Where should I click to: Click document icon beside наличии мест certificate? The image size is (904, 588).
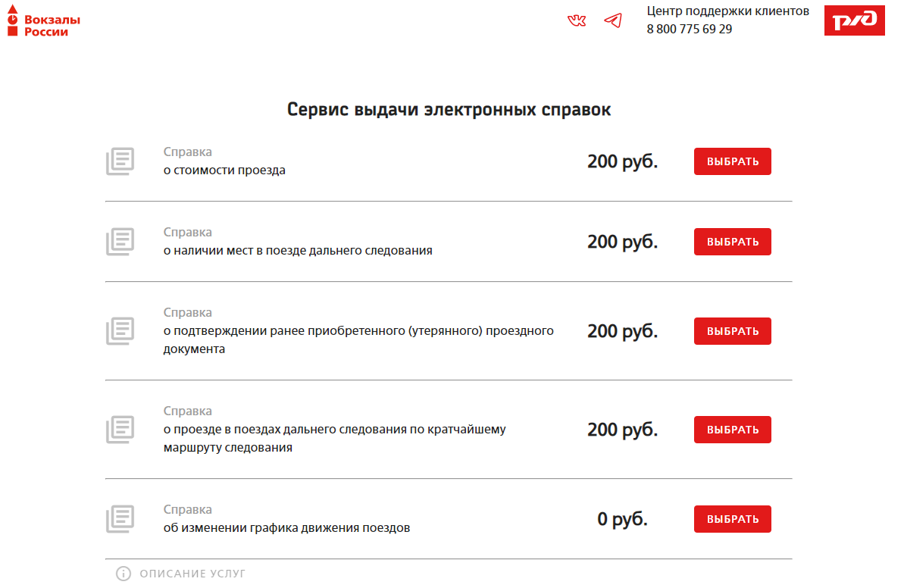pos(120,242)
